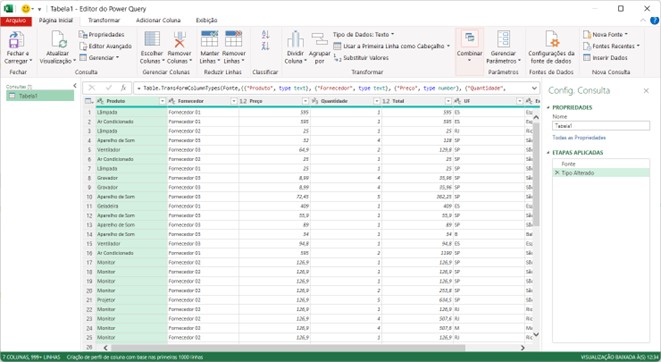Select the Tipo Alterado applied step
Screen dimensions: 661x362
[x=601, y=173]
